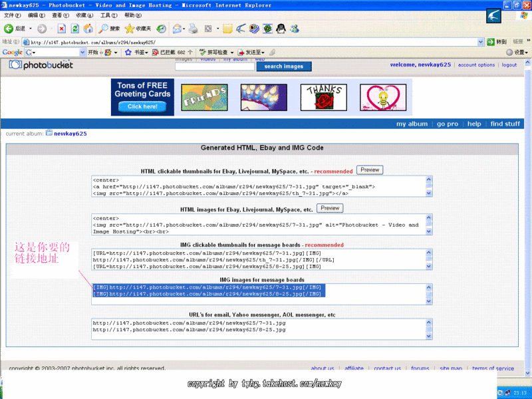Click the QQ penguin toolbar icon
Screen dimensions: 532x399
[x=281, y=29]
